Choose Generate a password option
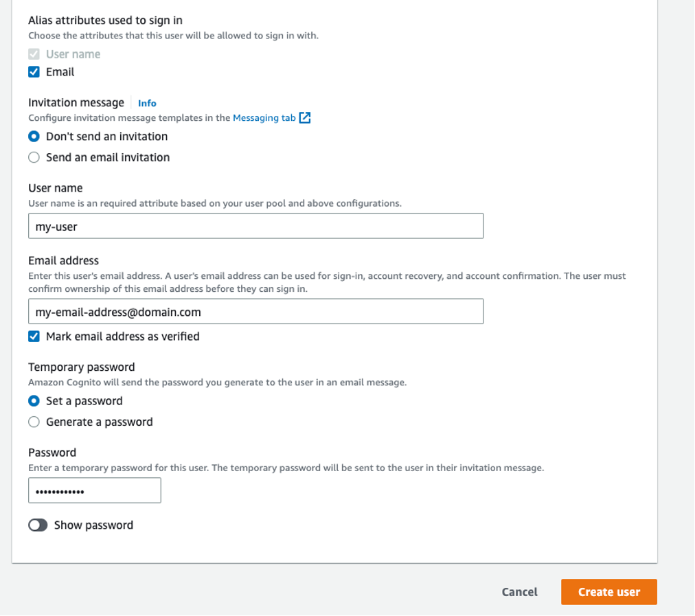Viewport: 695px width, 616px height. click(x=34, y=422)
